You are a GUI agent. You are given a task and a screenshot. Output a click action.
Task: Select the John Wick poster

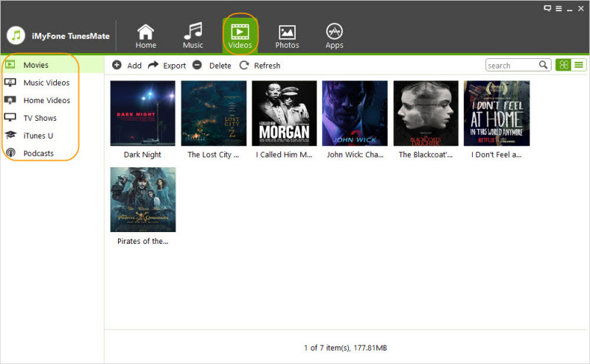(x=355, y=113)
